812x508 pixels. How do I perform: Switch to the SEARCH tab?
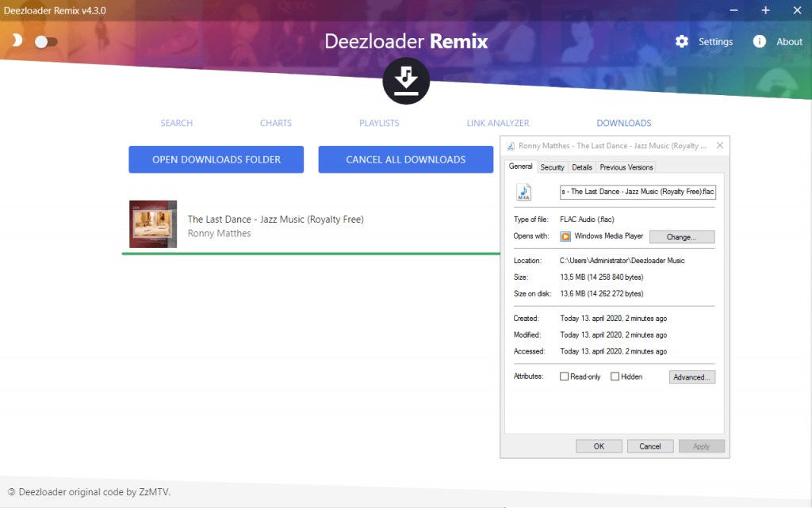(177, 123)
